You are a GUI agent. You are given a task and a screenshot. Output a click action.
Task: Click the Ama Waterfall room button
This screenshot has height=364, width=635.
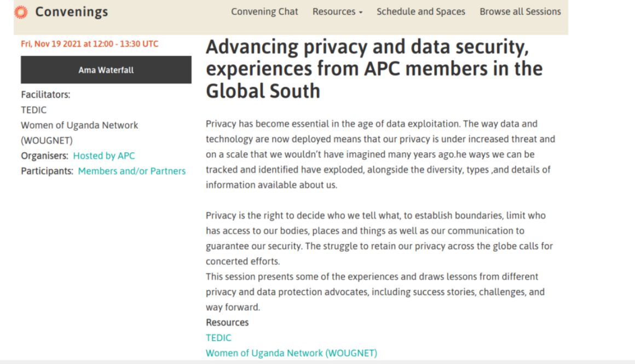tap(106, 70)
